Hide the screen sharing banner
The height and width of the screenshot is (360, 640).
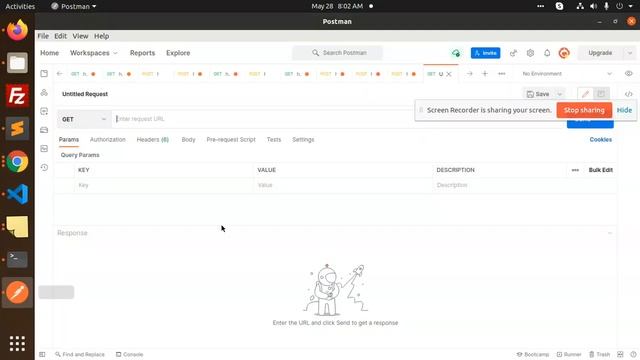[624, 110]
